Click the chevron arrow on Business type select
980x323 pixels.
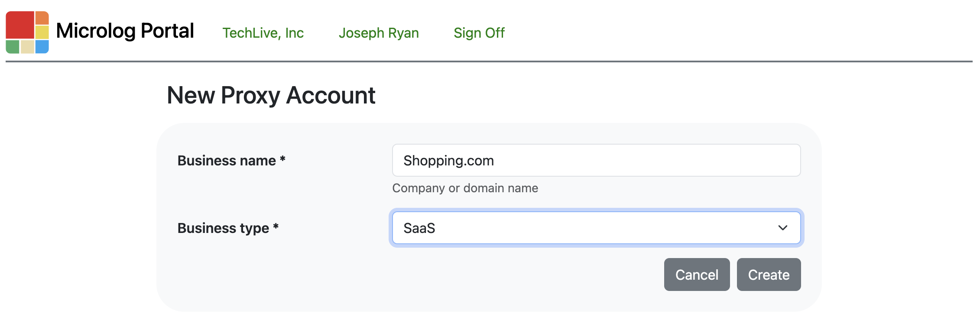pos(782,228)
